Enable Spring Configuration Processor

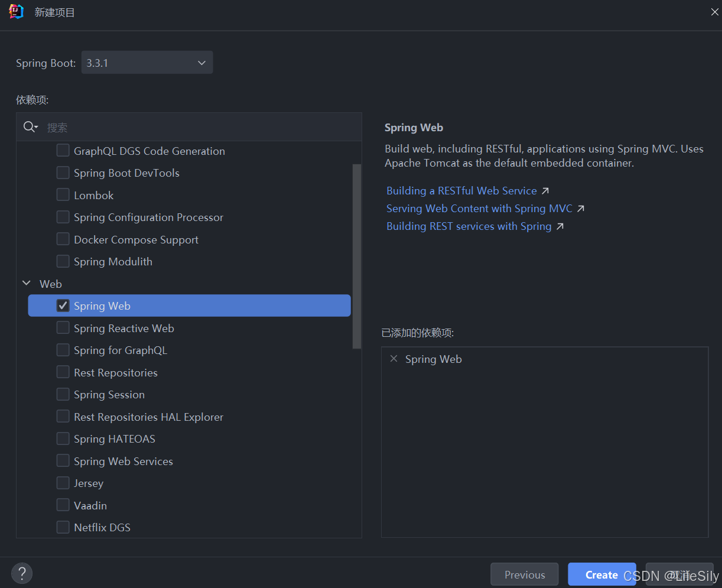tap(63, 217)
